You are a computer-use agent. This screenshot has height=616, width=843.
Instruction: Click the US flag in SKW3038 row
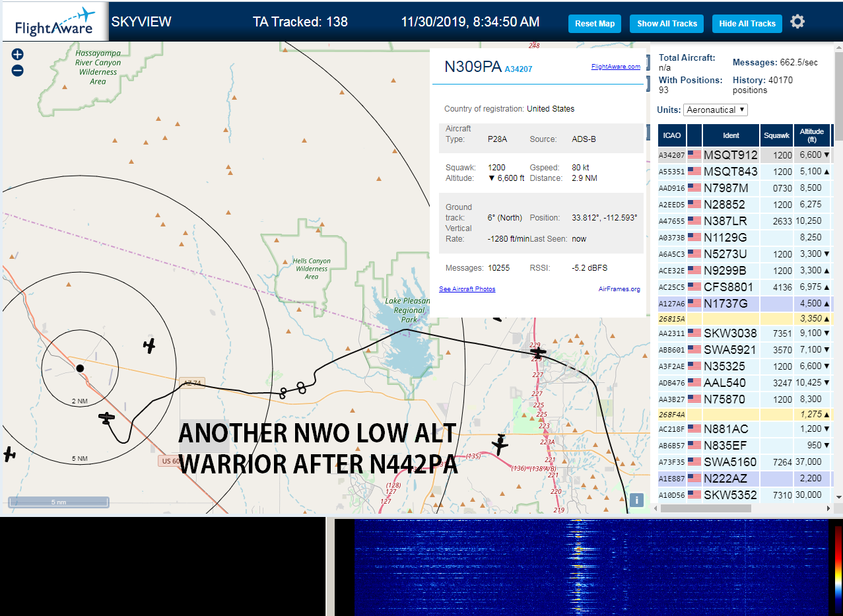pyautogui.click(x=694, y=333)
